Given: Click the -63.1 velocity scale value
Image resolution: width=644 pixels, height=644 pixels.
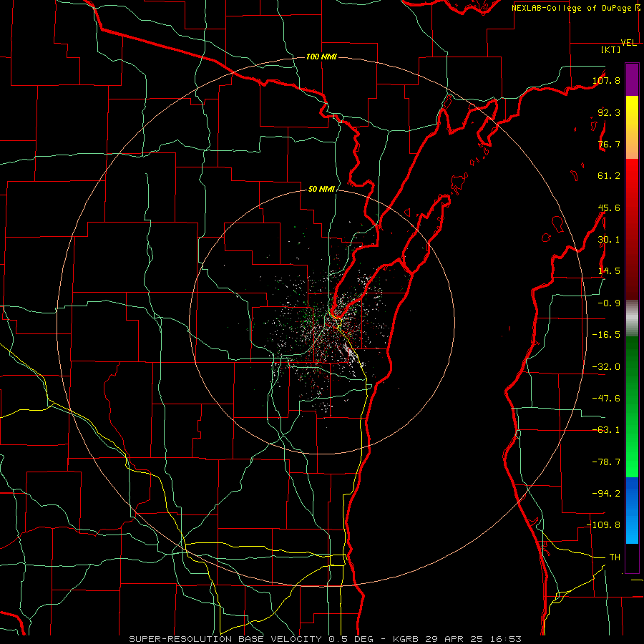Looking at the screenshot, I should pyautogui.click(x=606, y=430).
